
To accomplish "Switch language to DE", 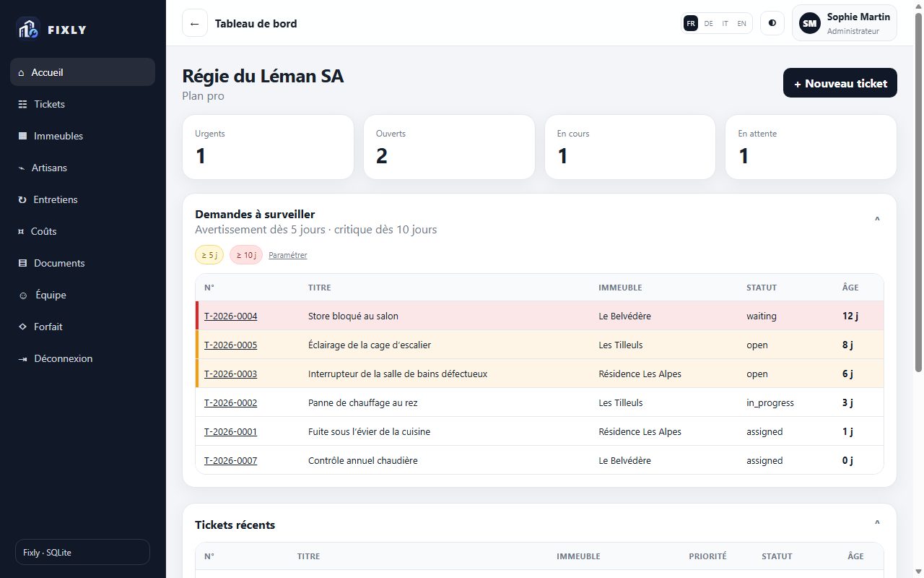I will [708, 23].
